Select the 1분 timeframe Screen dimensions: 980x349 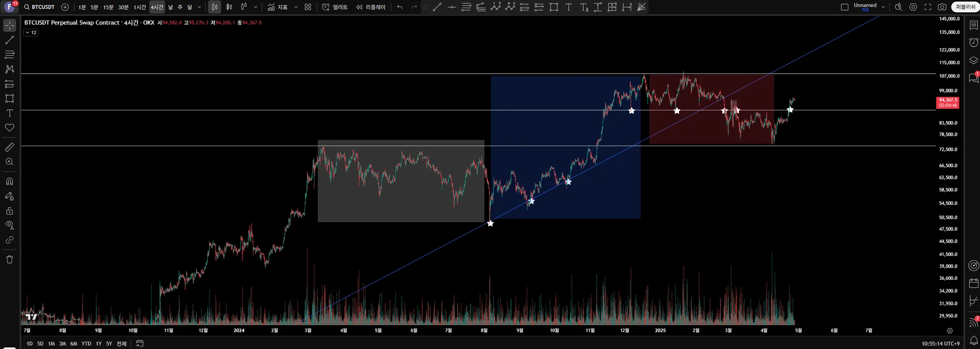[x=82, y=7]
